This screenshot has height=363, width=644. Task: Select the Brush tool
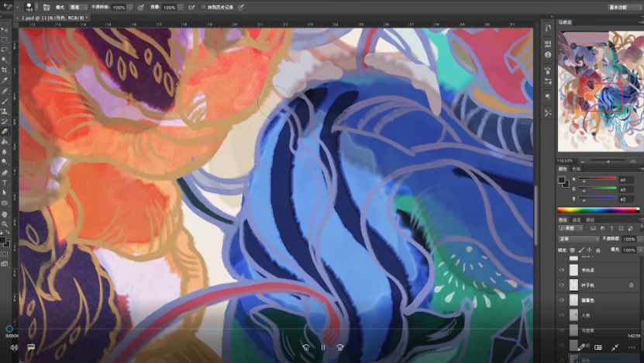click(x=5, y=101)
